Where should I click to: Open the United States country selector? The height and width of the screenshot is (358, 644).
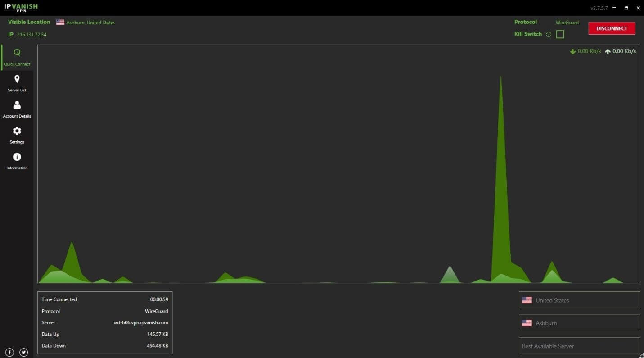coord(579,300)
